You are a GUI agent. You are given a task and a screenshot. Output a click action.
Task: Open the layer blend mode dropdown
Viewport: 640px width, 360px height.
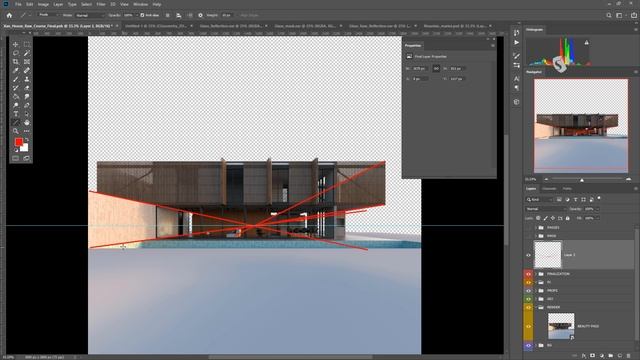pos(545,209)
